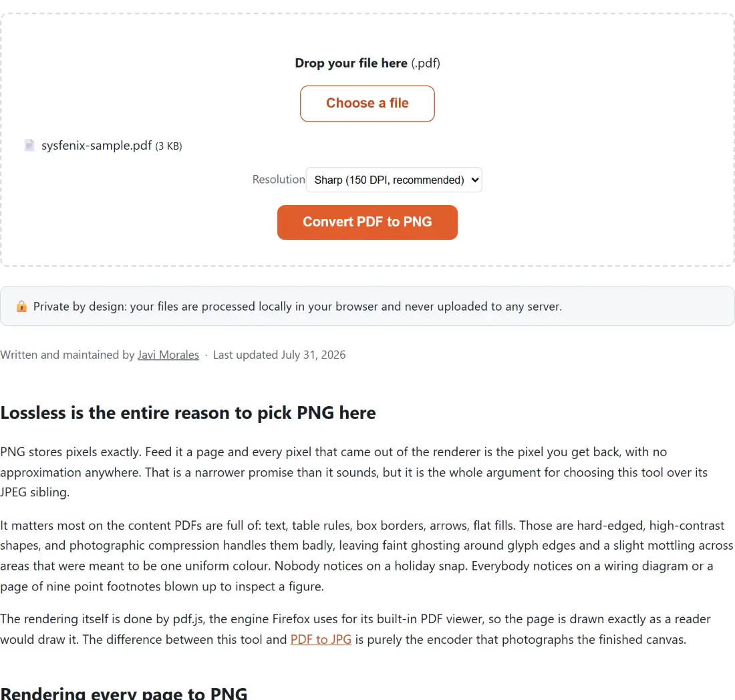Click the Lossless is the entire reason heading
This screenshot has height=700, width=735.
click(x=188, y=413)
